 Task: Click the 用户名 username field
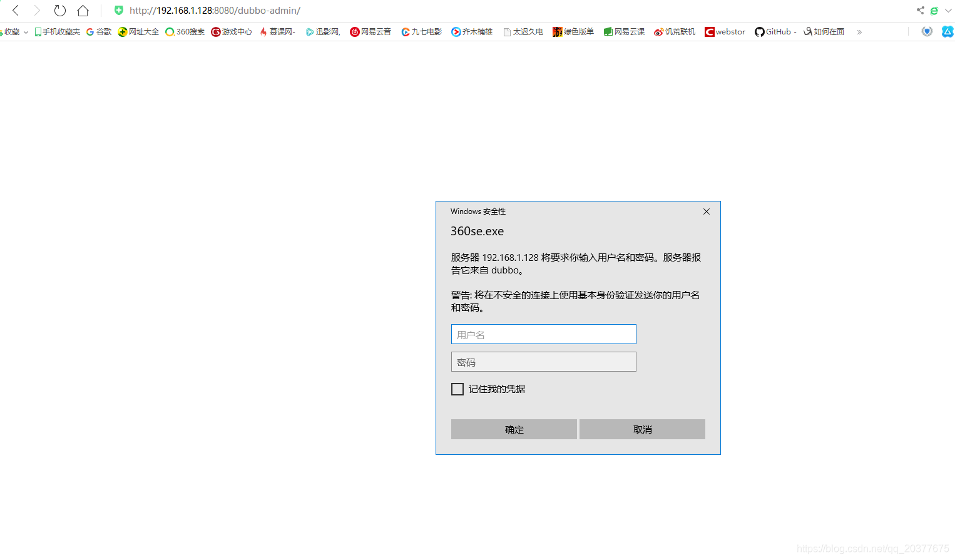[x=544, y=334]
